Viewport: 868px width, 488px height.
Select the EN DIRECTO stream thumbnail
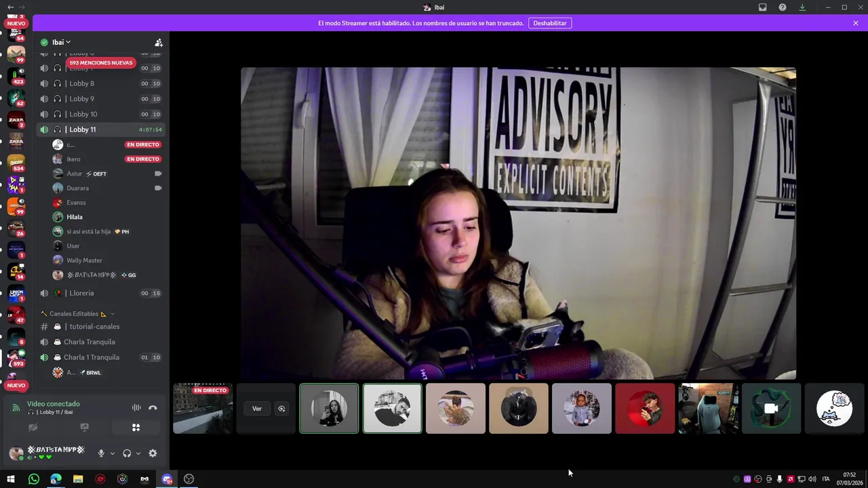pos(203,408)
